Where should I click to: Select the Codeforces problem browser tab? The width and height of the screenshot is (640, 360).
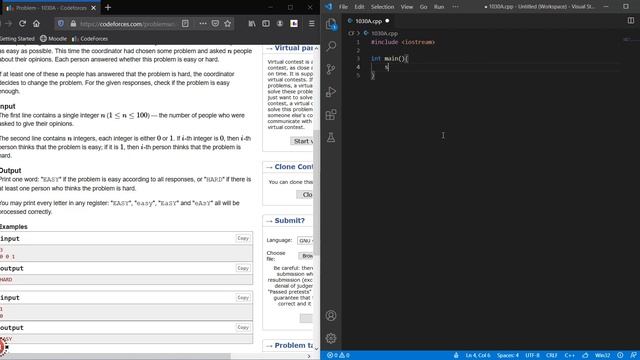point(51,8)
